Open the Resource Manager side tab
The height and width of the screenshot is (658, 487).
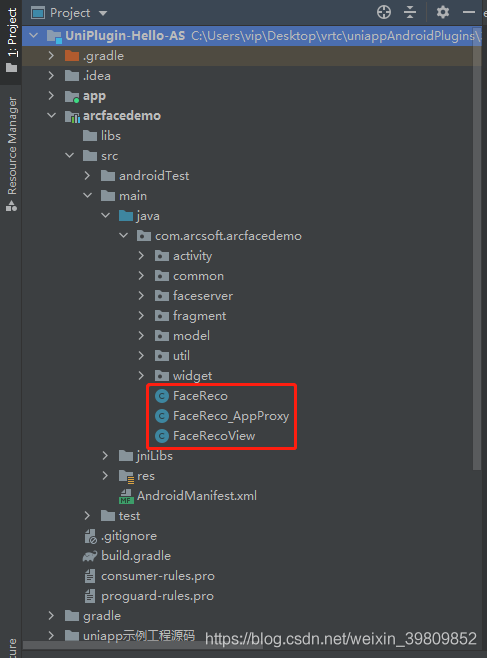click(x=12, y=153)
